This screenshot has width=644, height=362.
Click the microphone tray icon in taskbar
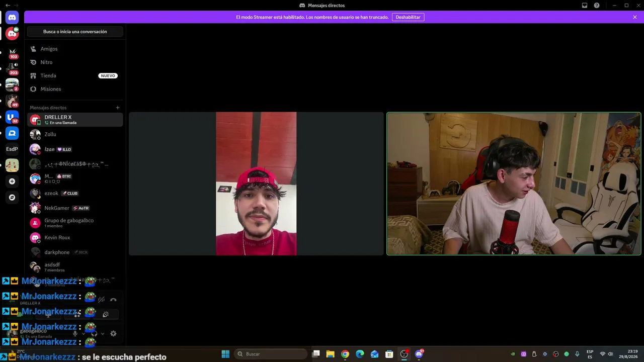[577, 354]
